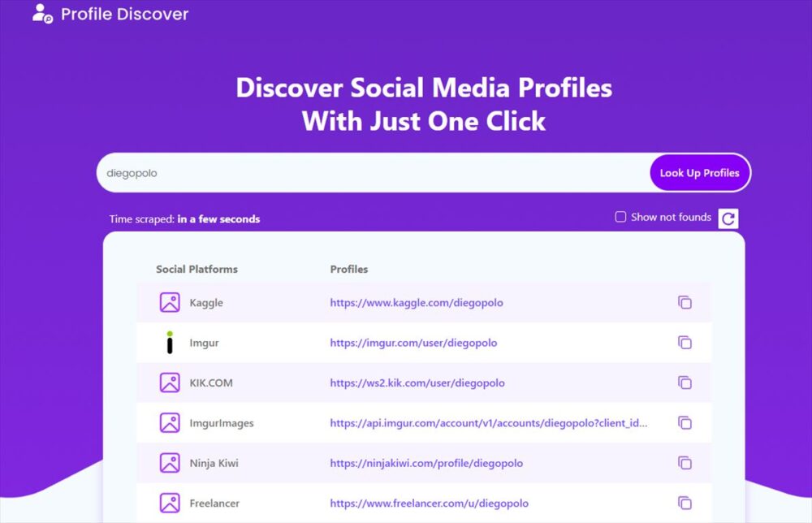This screenshot has width=812, height=523.
Task: Click the Profile Discover site title
Action: point(125,14)
